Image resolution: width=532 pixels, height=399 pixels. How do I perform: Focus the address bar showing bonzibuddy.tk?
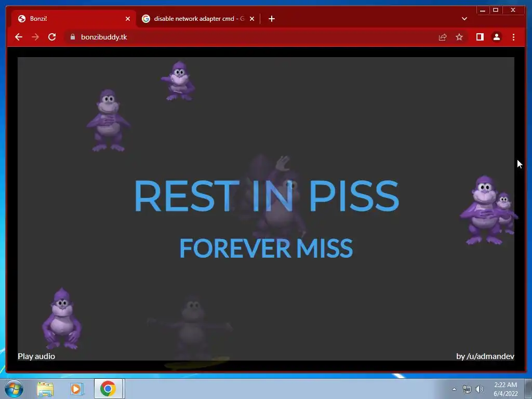(x=249, y=37)
